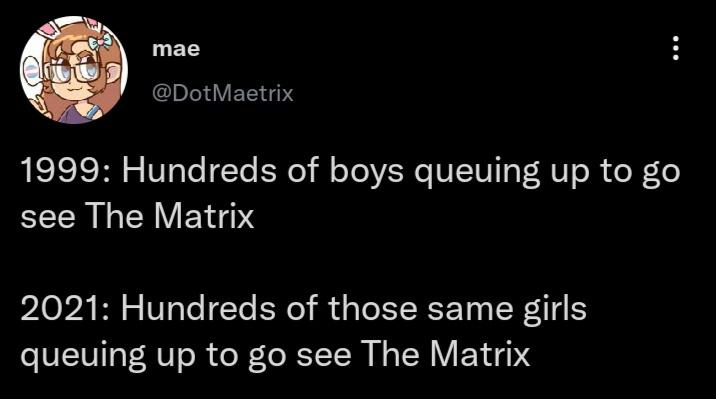
Task: Click the trans flag speech bubble in avatar
Action: pos(32,71)
